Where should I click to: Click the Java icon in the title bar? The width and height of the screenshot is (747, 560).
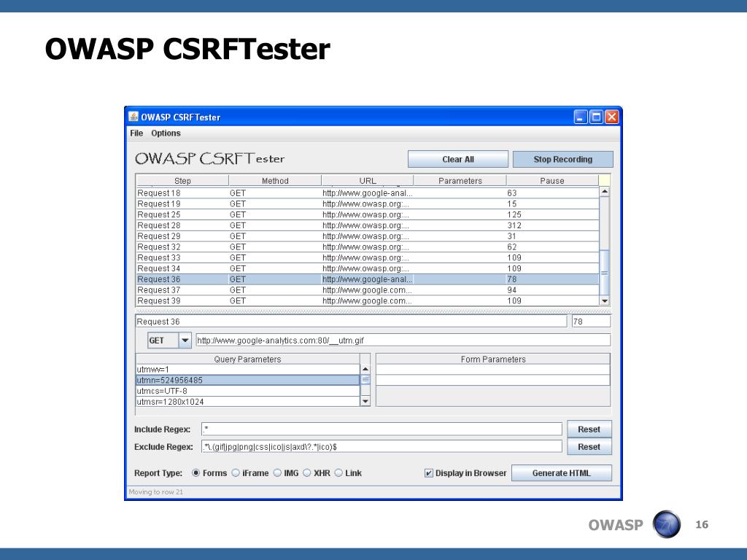point(133,117)
